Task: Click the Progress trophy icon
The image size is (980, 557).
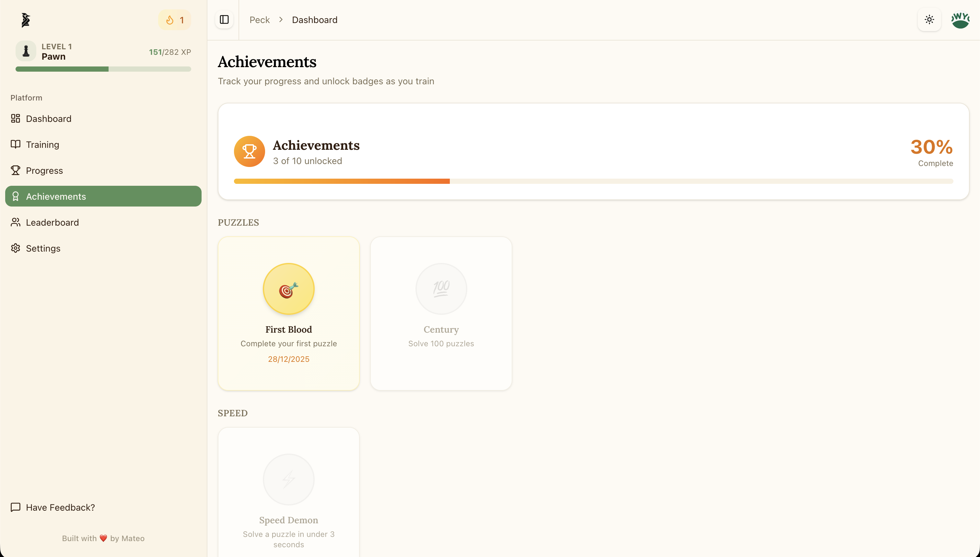Action: pyautogui.click(x=15, y=170)
